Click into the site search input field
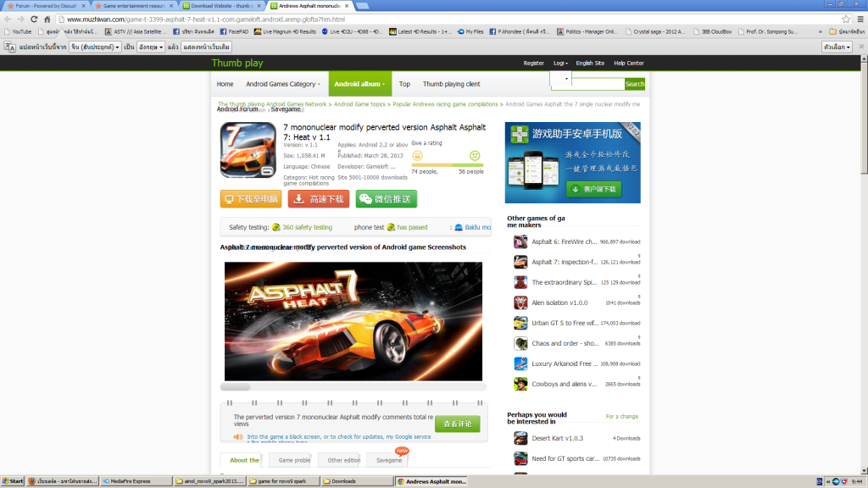This screenshot has height=488, width=868. coord(598,84)
